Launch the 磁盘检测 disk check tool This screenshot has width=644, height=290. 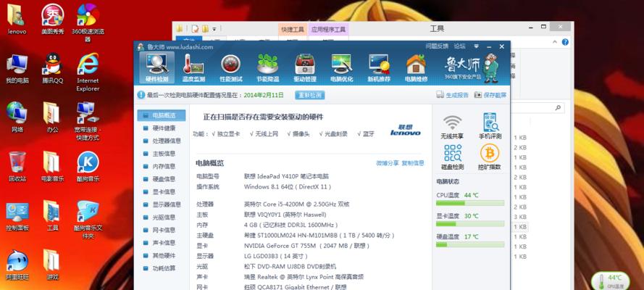click(x=452, y=158)
